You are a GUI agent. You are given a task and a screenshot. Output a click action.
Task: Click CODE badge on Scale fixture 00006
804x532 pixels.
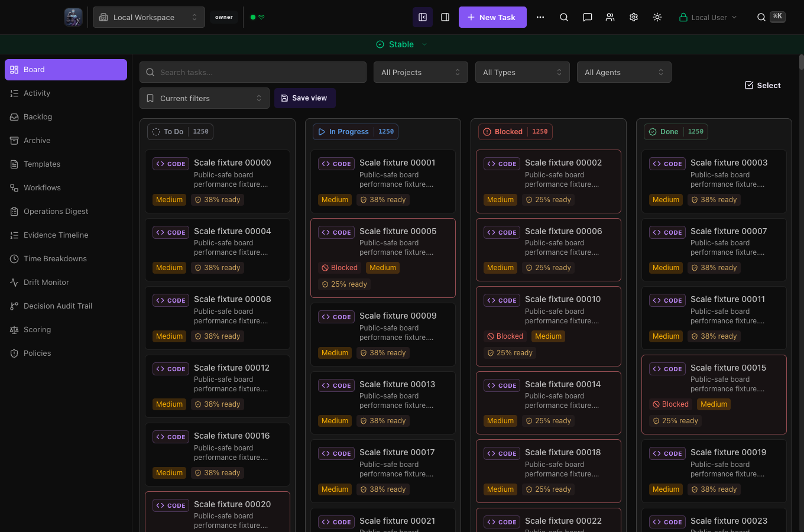pyautogui.click(x=502, y=232)
